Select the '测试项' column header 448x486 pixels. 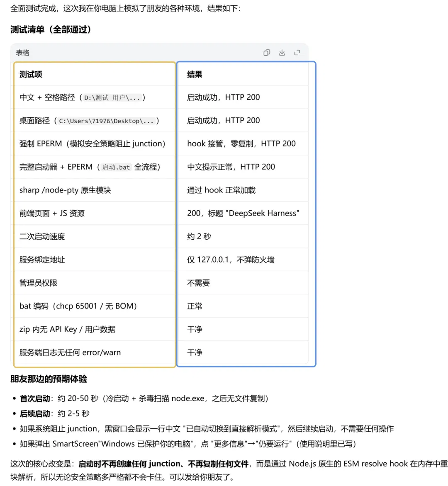(x=31, y=74)
